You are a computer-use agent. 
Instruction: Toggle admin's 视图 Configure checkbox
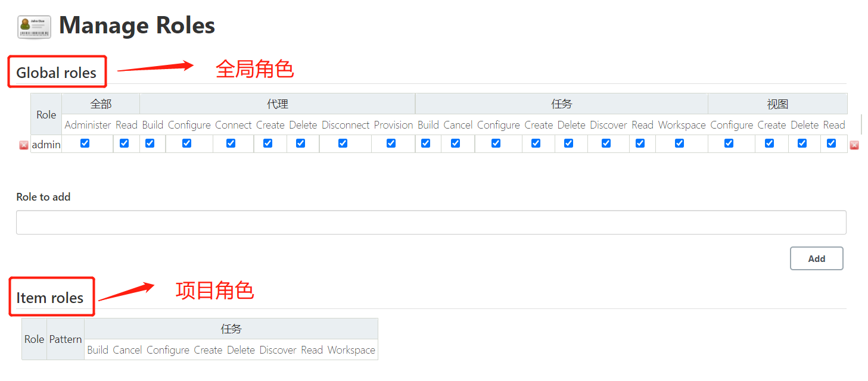(729, 143)
